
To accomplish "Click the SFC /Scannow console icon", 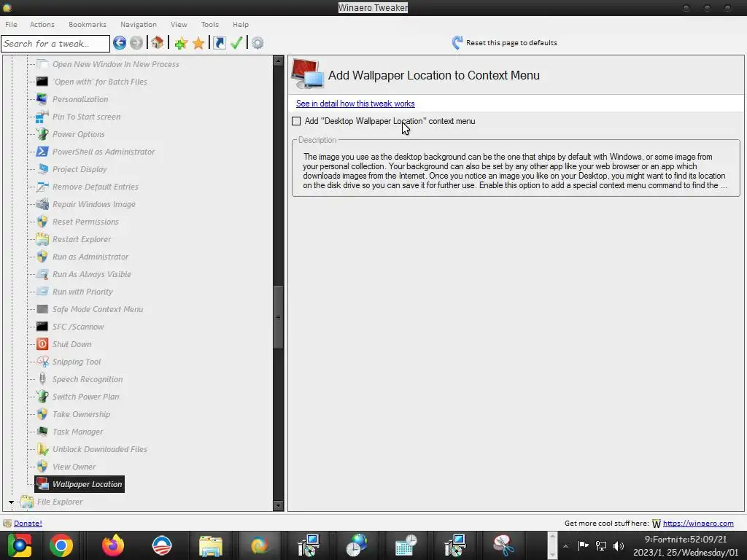I will point(42,327).
